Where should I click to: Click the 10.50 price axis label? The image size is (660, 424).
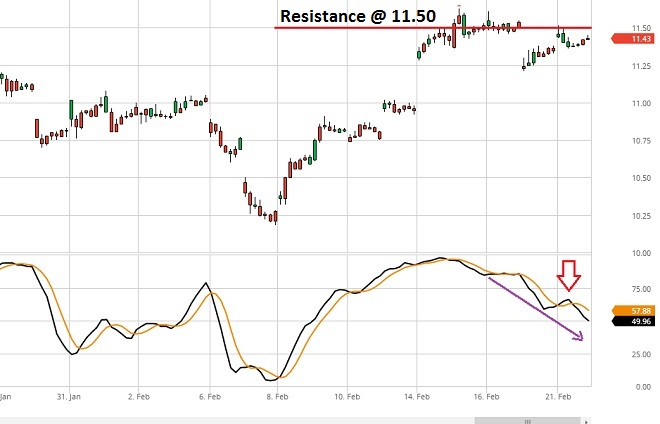(641, 178)
